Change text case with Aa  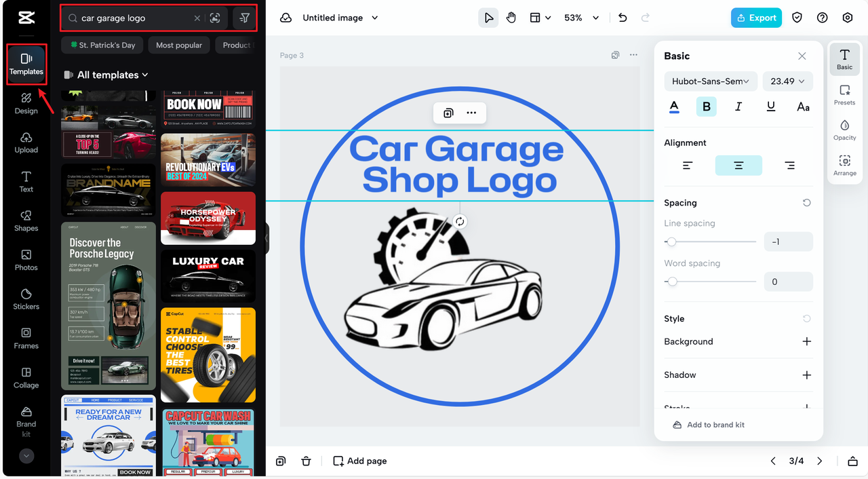tap(803, 107)
